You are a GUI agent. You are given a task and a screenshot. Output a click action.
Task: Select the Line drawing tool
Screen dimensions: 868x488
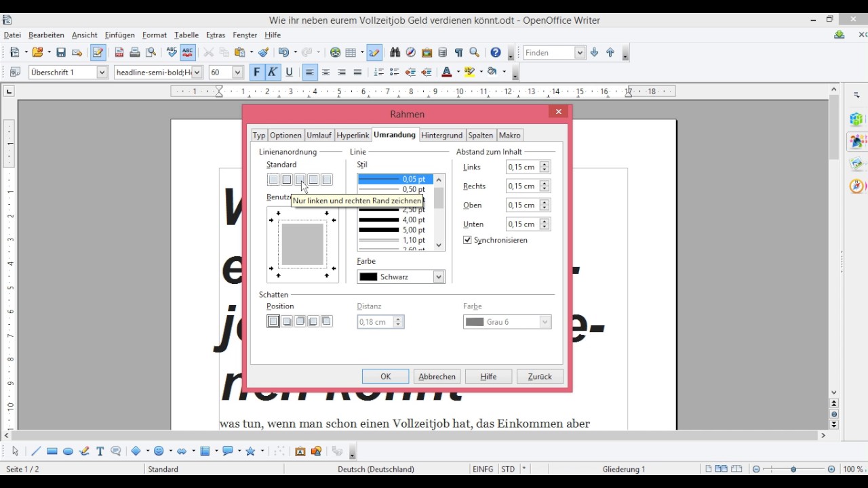(36, 451)
